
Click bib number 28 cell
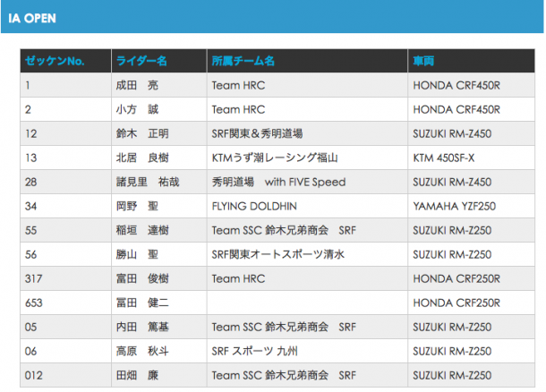pos(66,182)
